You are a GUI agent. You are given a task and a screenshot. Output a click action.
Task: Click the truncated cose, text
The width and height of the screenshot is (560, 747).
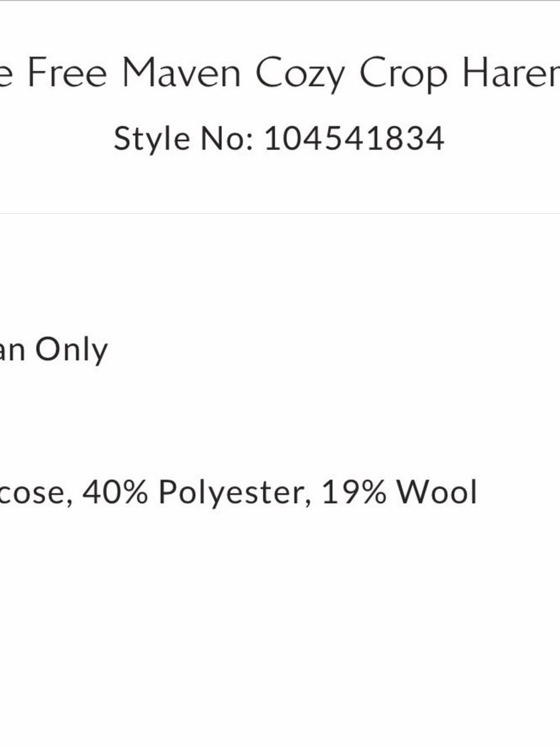pyautogui.click(x=36, y=494)
